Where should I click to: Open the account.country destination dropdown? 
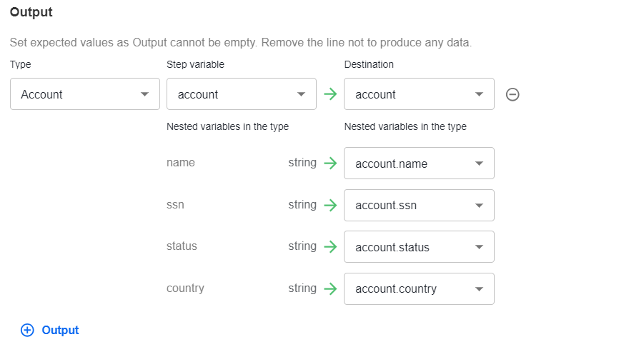tap(419, 288)
